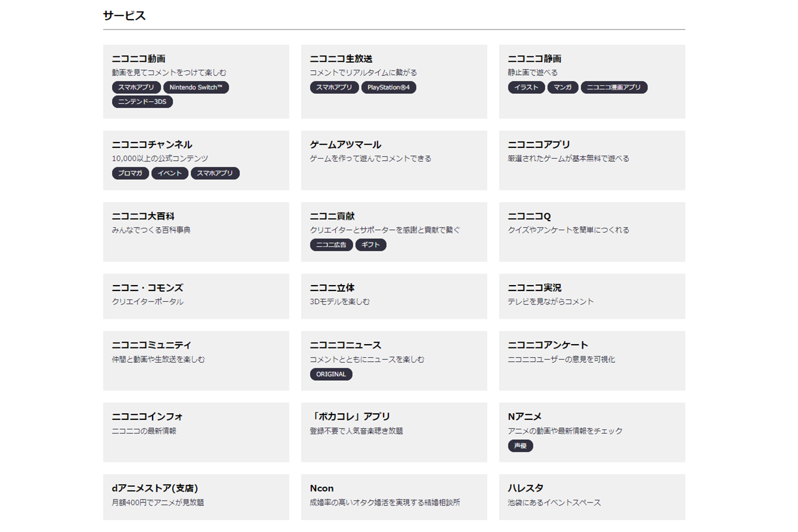
Task: Open the ニコニコ生放送 service link
Action: coord(341,59)
